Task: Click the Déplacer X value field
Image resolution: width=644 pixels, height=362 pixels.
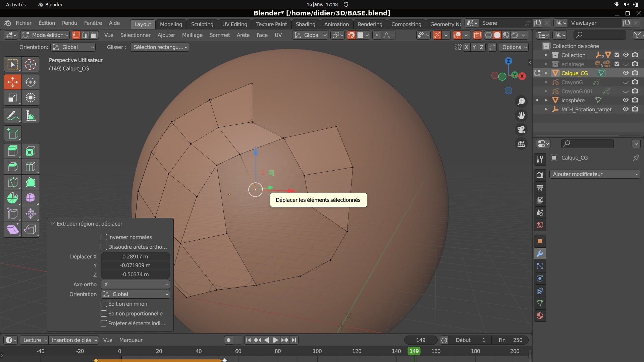Action: click(135, 256)
